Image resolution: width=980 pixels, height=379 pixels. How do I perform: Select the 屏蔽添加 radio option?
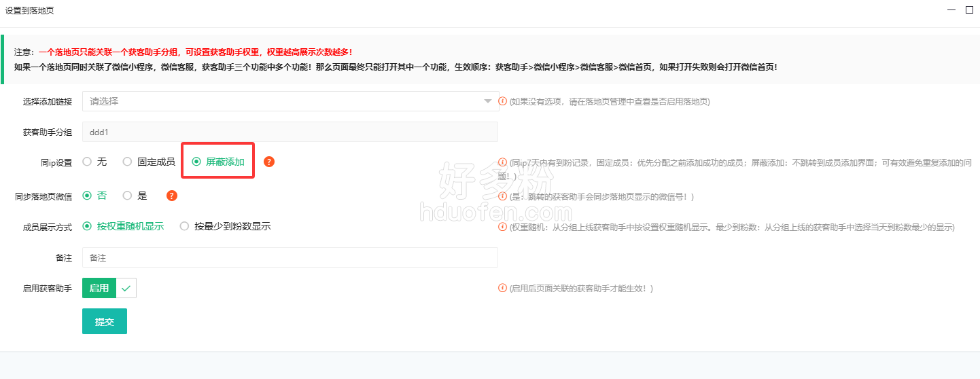tap(196, 162)
